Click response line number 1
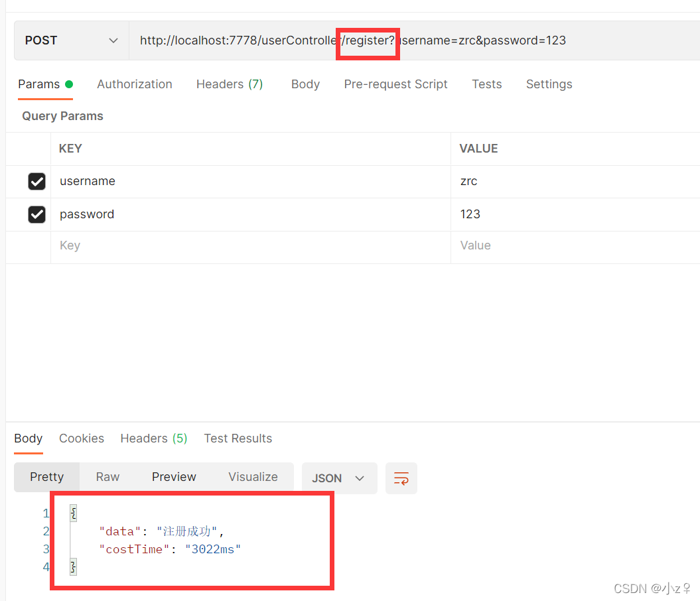This screenshot has height=601, width=700. (x=46, y=513)
